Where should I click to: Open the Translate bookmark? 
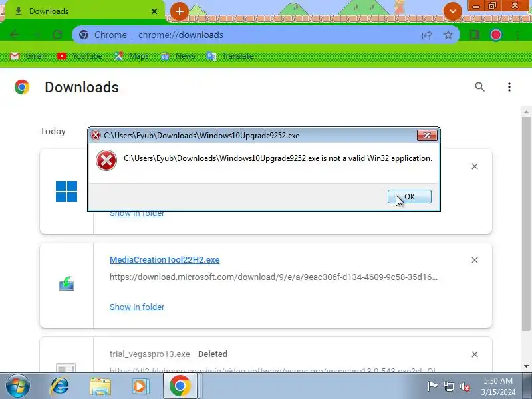[x=229, y=56]
